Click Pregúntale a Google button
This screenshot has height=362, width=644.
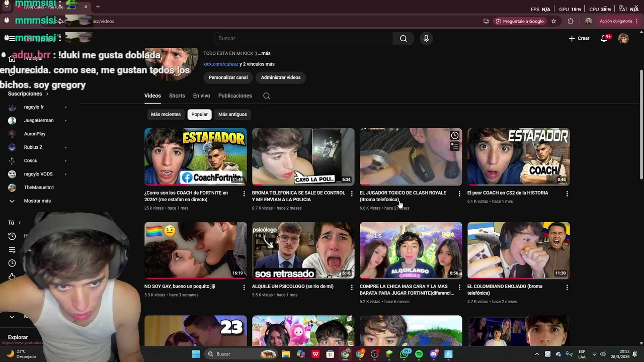coord(520,21)
